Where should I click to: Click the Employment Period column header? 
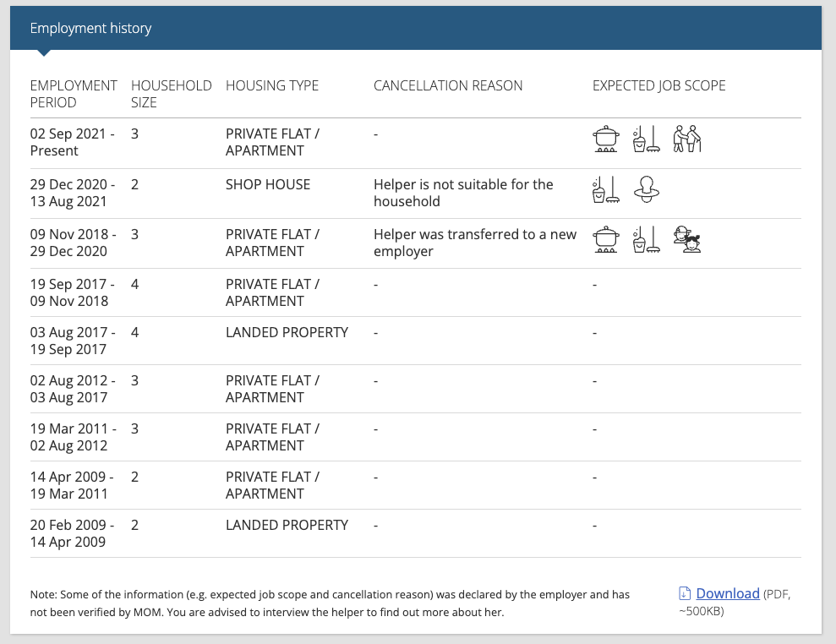[74, 94]
